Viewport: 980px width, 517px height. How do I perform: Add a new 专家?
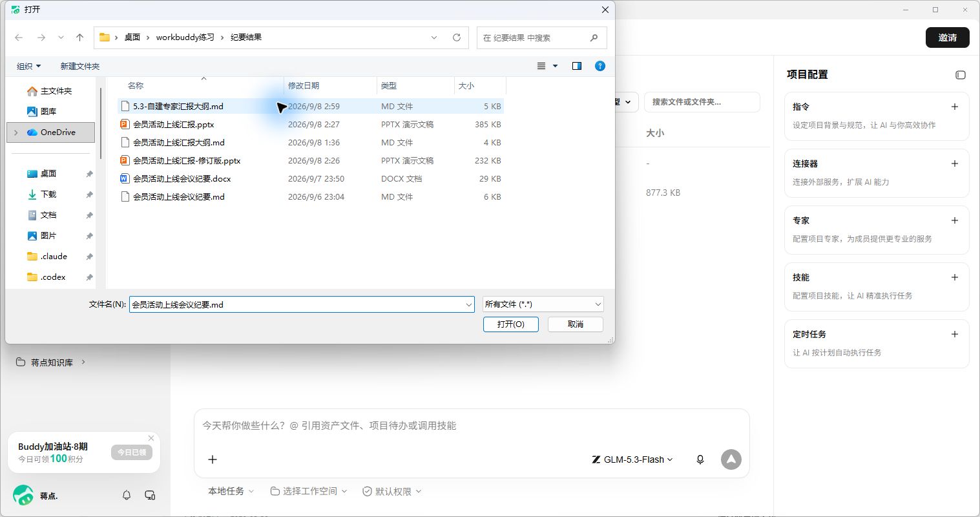click(955, 220)
